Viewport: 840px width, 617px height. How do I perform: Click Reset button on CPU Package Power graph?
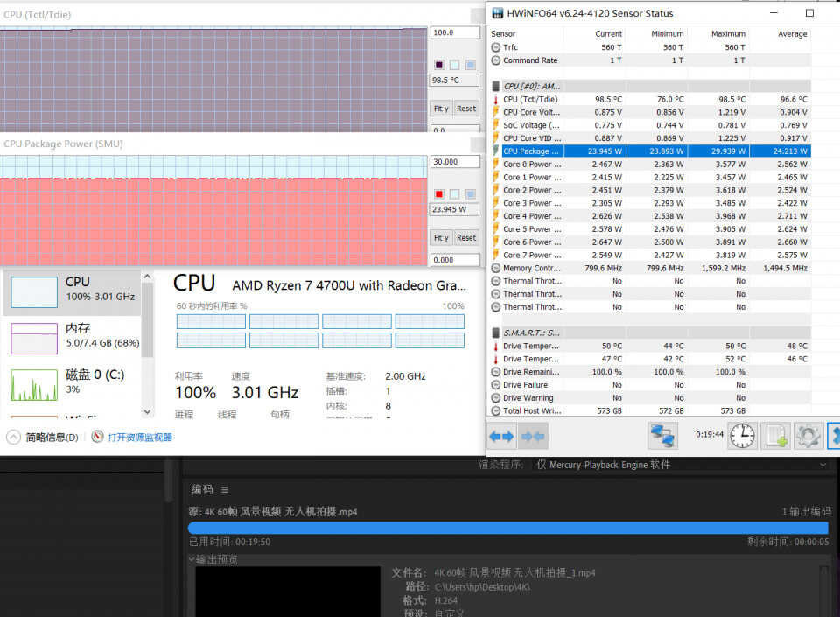pyautogui.click(x=466, y=237)
